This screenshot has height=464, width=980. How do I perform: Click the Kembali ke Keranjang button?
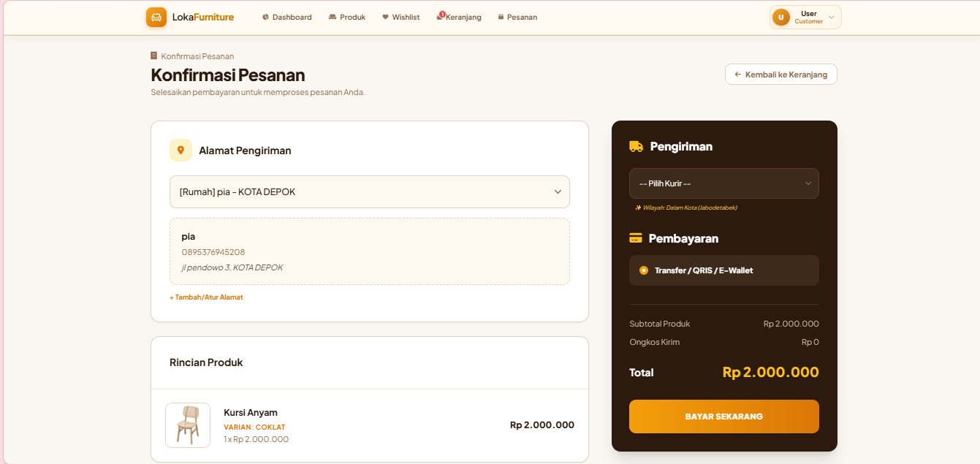781,75
